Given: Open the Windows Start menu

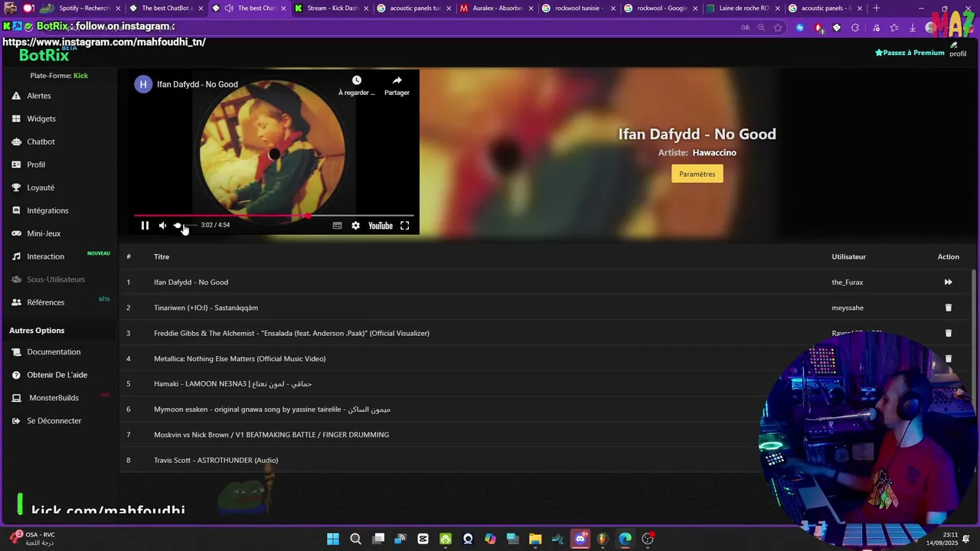Looking at the screenshot, I should [333, 539].
